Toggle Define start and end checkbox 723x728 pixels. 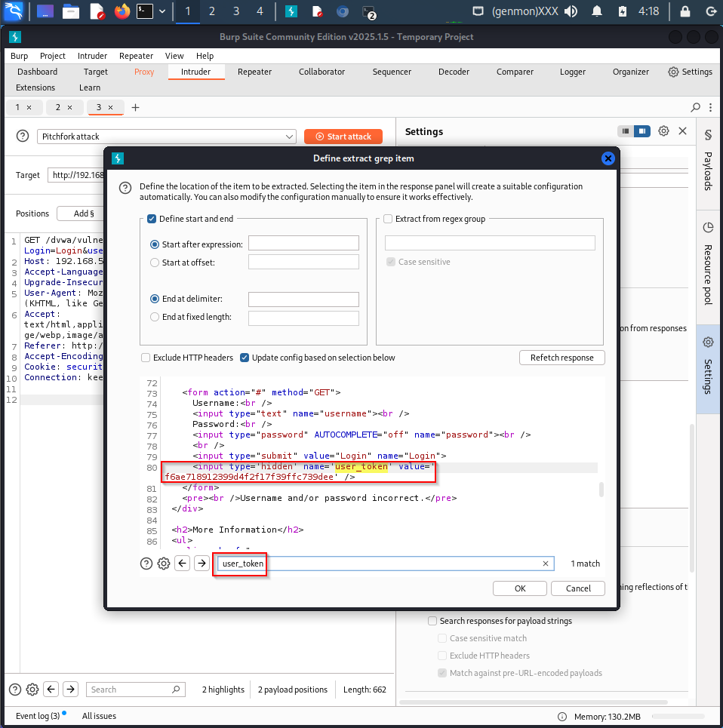point(152,219)
